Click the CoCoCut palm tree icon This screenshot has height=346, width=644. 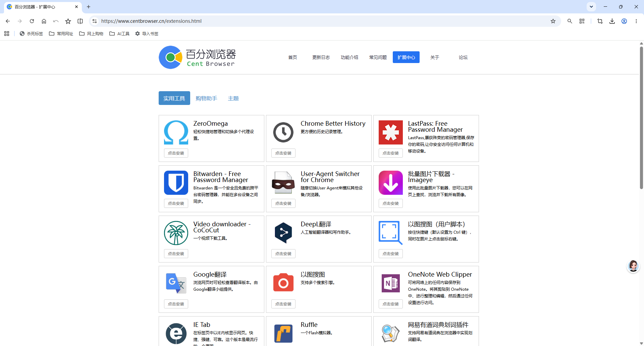point(176,233)
